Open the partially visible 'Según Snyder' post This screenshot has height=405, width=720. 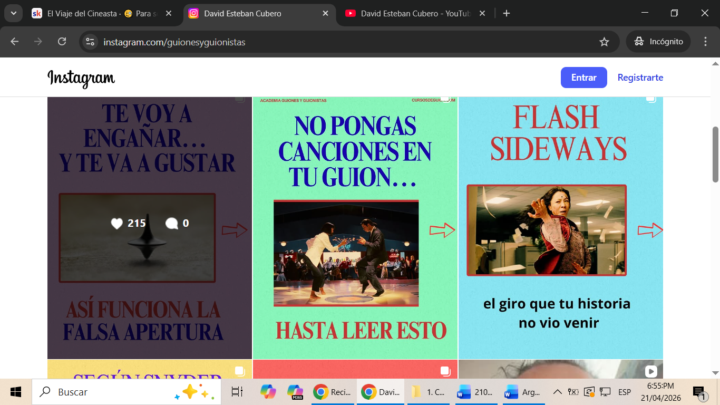pos(150,370)
